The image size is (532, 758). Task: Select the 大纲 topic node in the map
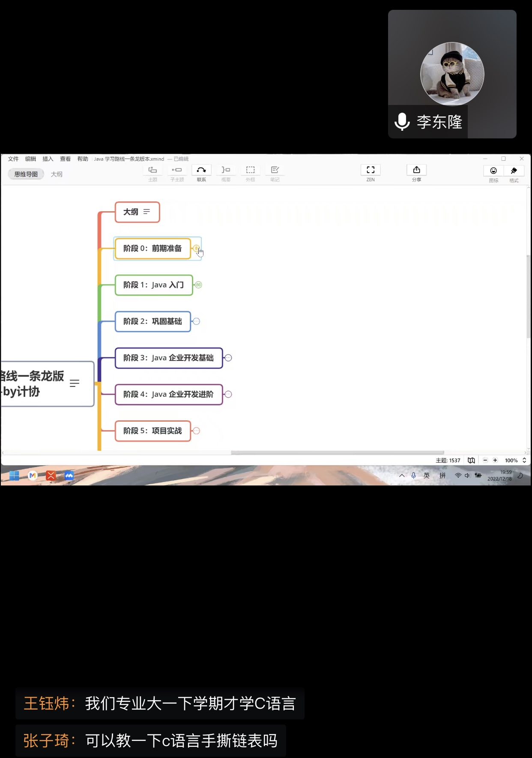137,212
